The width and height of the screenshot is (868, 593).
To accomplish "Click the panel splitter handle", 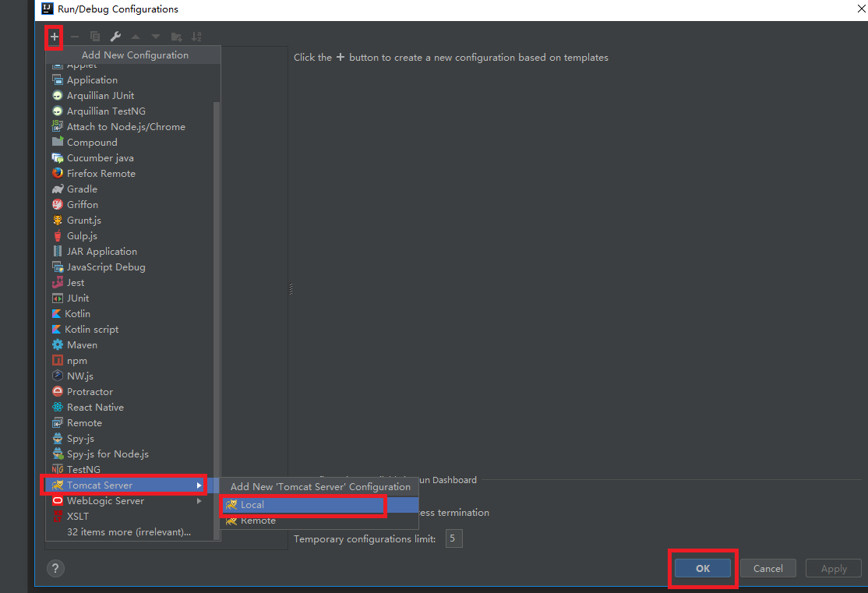I will click(291, 288).
